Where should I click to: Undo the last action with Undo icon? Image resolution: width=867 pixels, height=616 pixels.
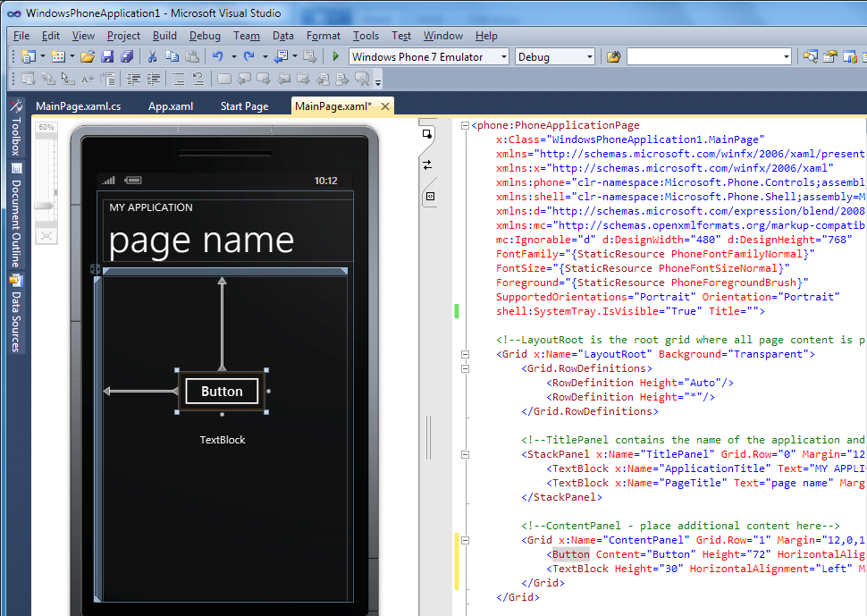[217, 56]
